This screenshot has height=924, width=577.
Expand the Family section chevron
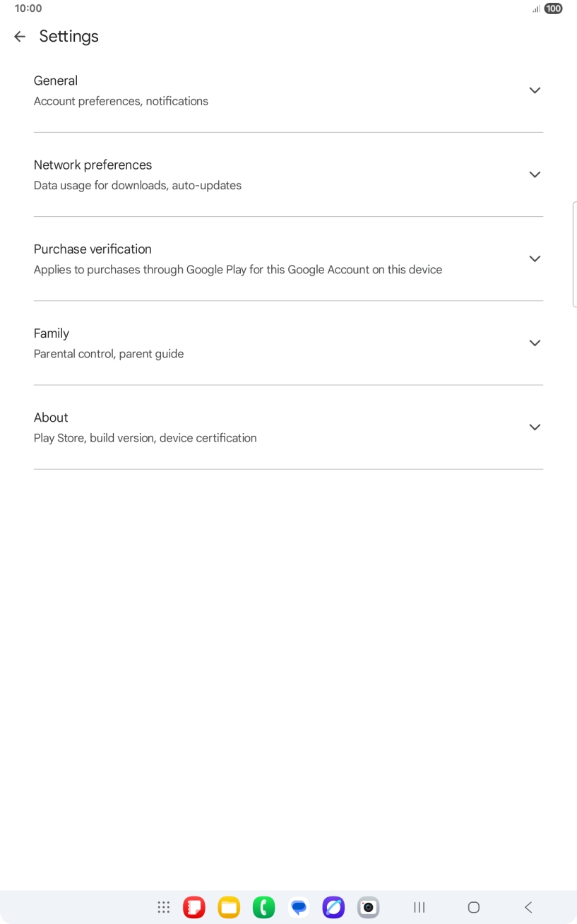click(535, 343)
